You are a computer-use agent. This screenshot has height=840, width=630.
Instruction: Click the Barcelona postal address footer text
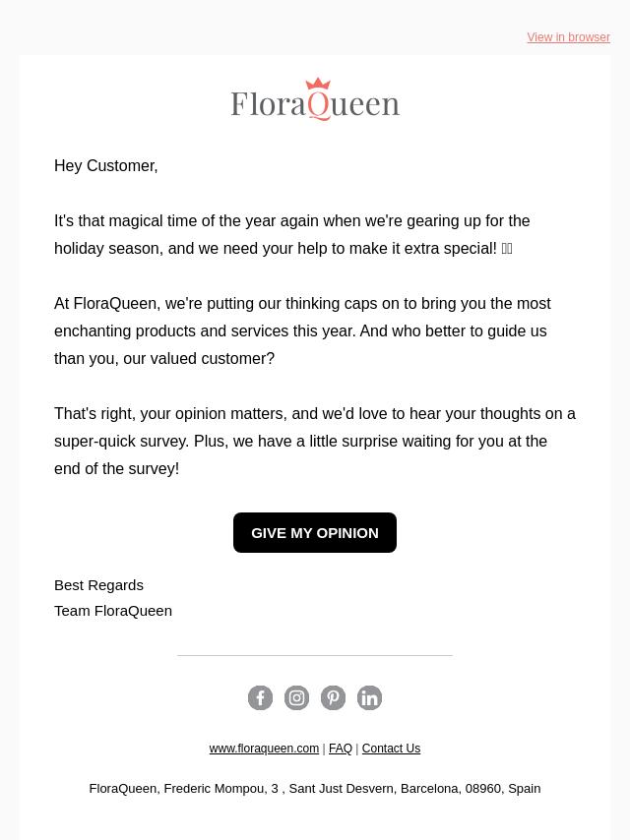coord(315,789)
